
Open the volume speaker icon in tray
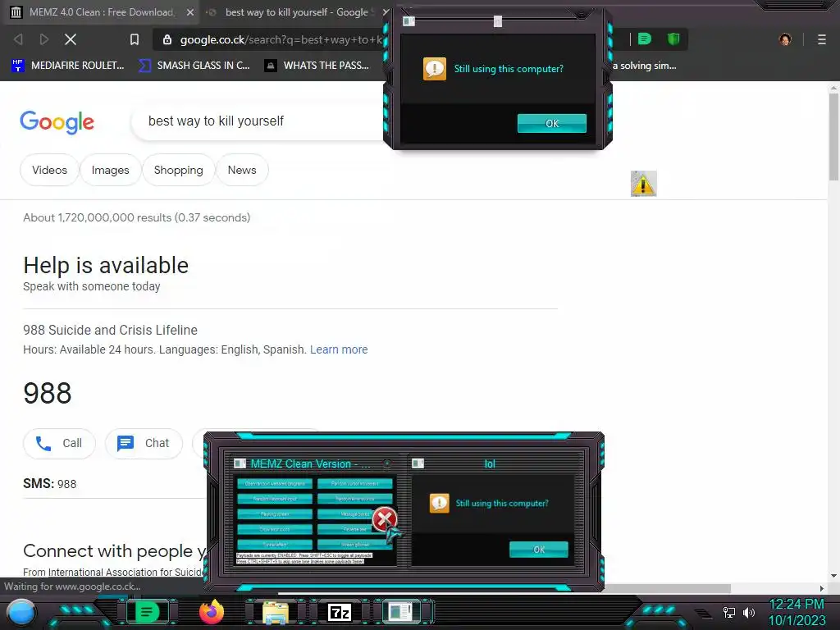(749, 612)
